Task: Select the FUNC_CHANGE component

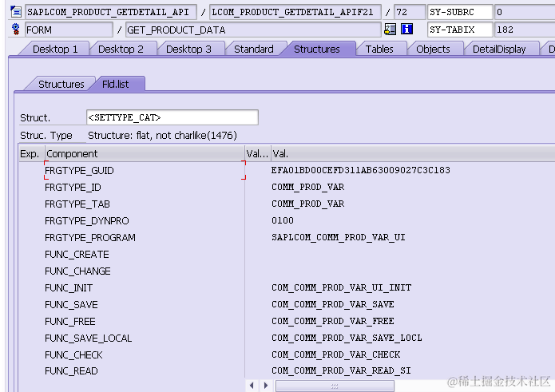Action: (x=77, y=271)
